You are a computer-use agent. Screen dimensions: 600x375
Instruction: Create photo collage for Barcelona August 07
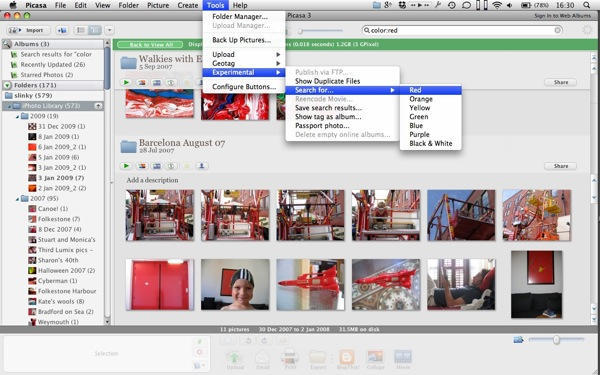click(142, 166)
